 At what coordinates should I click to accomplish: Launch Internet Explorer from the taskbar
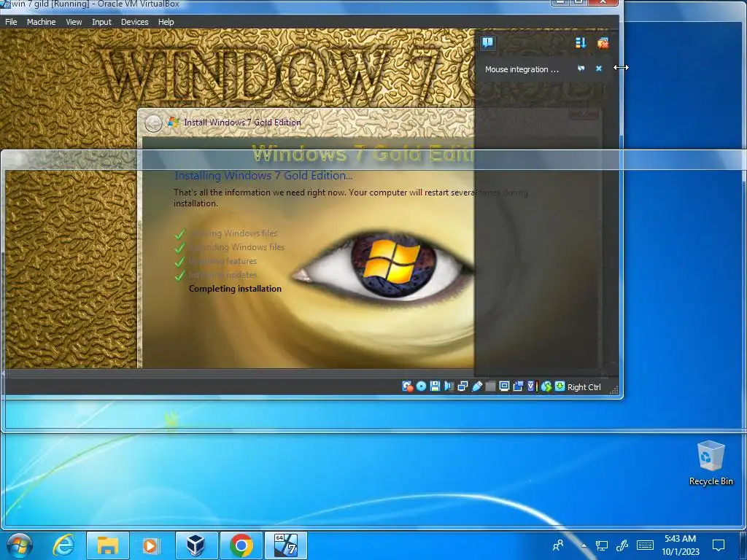[63, 545]
